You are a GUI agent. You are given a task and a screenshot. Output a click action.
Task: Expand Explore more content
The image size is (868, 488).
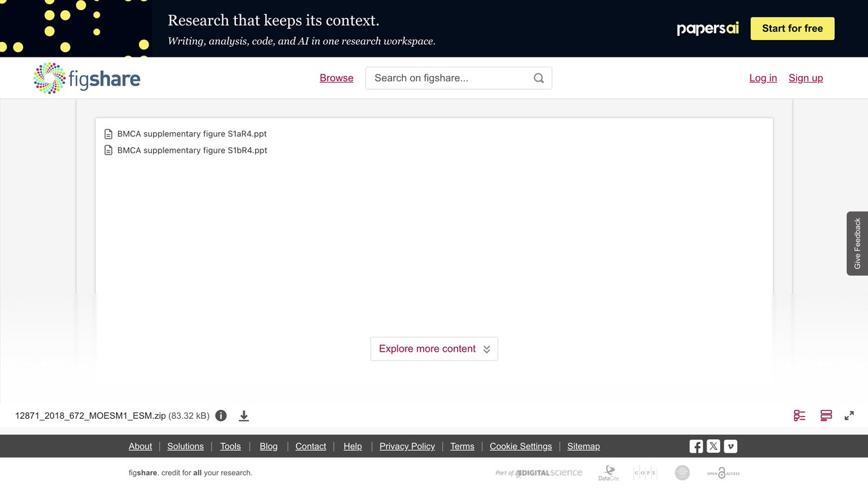(434, 349)
